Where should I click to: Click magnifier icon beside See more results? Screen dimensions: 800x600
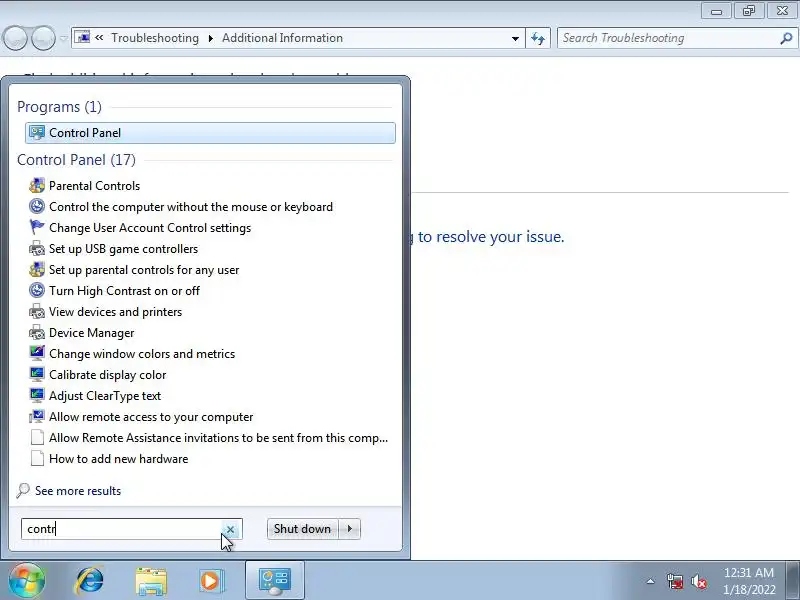coord(23,491)
